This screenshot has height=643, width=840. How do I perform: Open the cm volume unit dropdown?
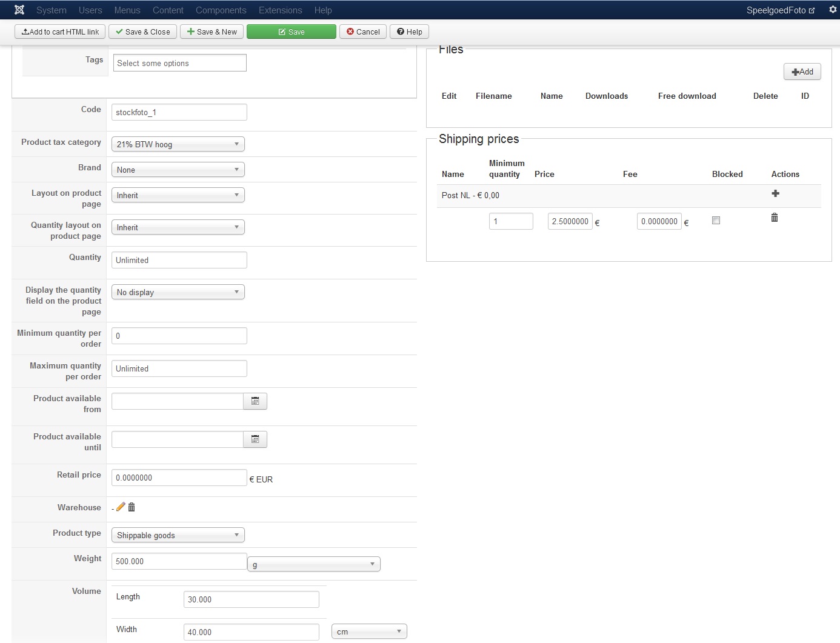click(369, 631)
